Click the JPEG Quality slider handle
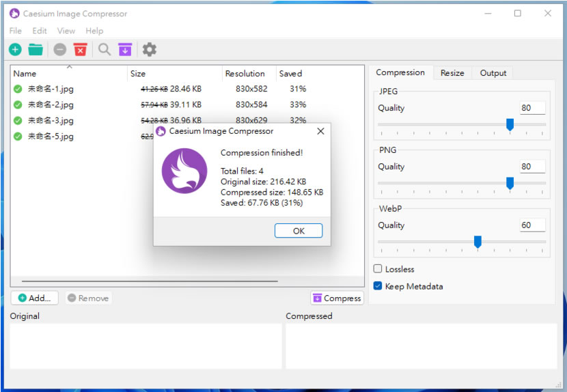 (x=510, y=124)
